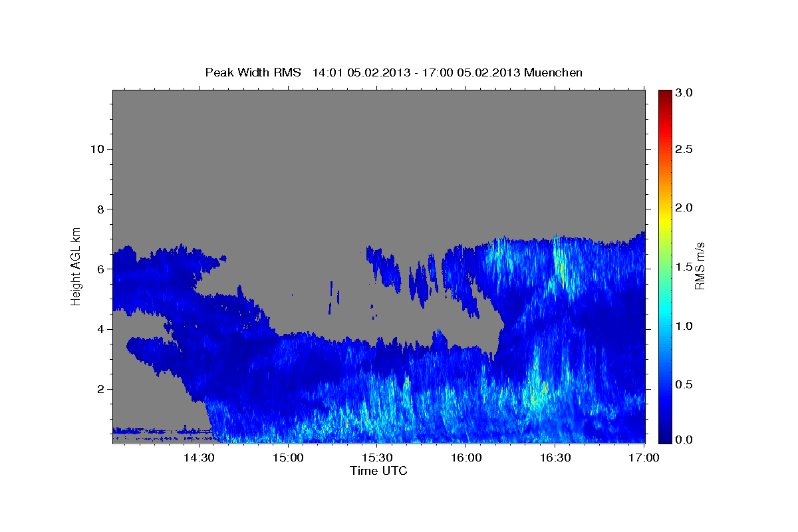Click the height axis label '4'
The width and height of the screenshot is (798, 532).
point(100,329)
